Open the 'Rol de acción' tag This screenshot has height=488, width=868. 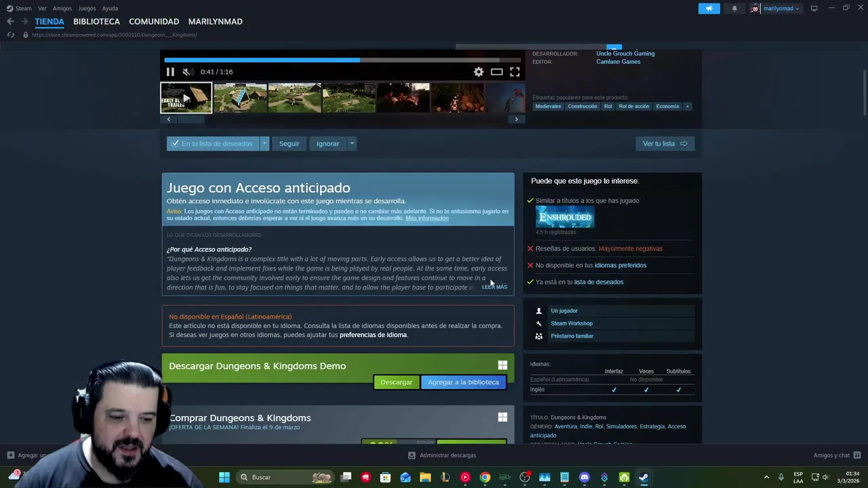point(633,106)
